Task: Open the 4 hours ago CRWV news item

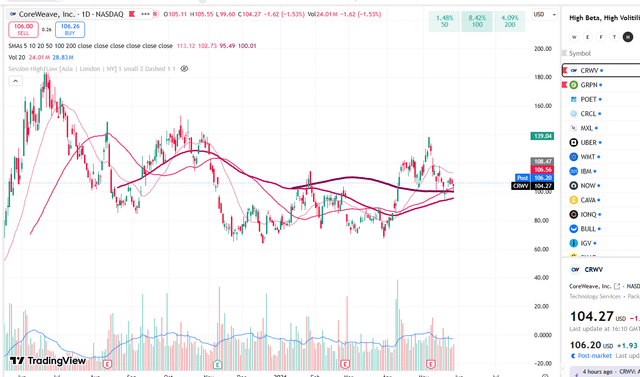Action: pyautogui.click(x=605, y=371)
